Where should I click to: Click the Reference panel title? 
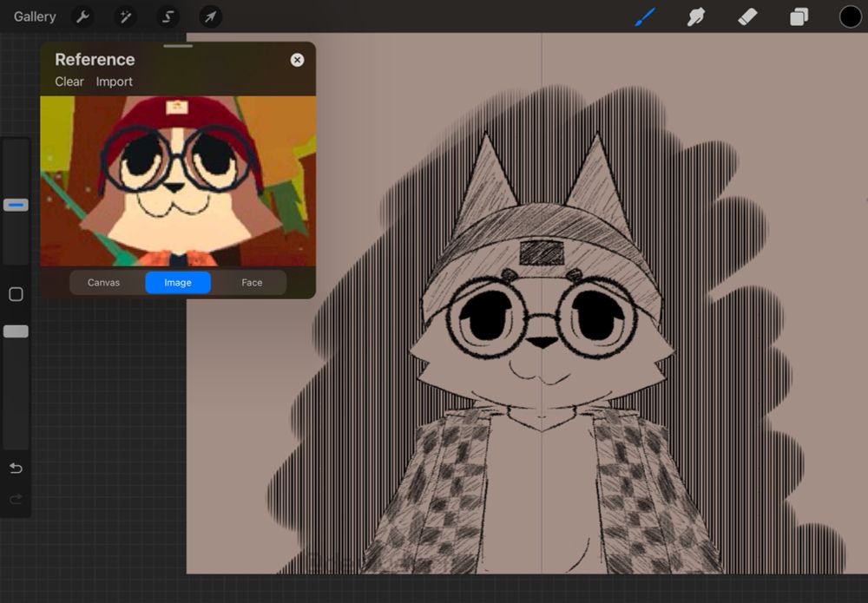click(x=95, y=59)
